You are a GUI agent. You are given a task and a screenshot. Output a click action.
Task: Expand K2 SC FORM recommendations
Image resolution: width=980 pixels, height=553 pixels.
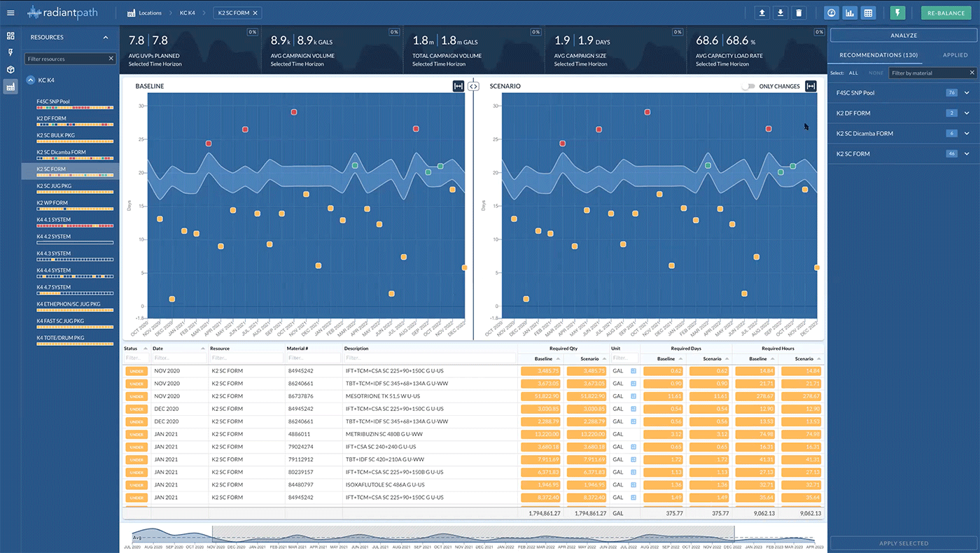[967, 153]
